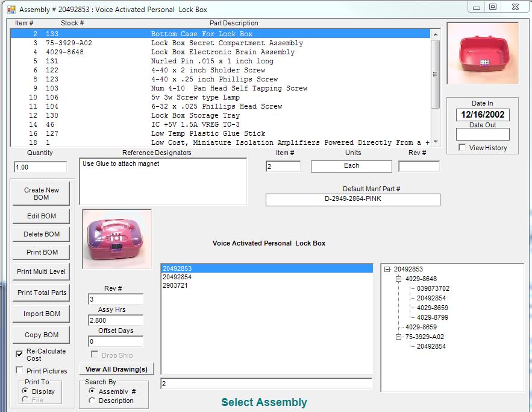
Task: Select the IC +5V 1.5A VREG TO-3 row
Action: 221,125
